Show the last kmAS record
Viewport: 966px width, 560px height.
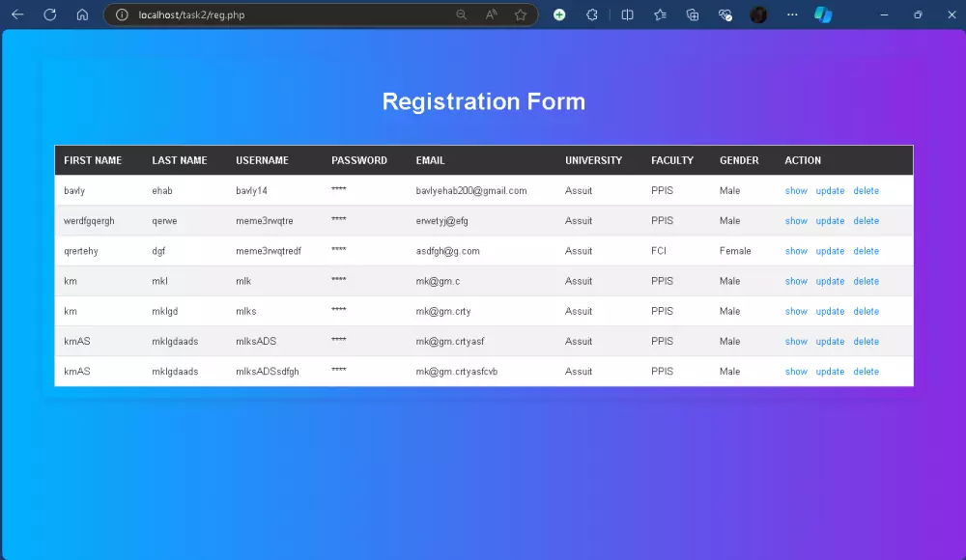pos(795,371)
